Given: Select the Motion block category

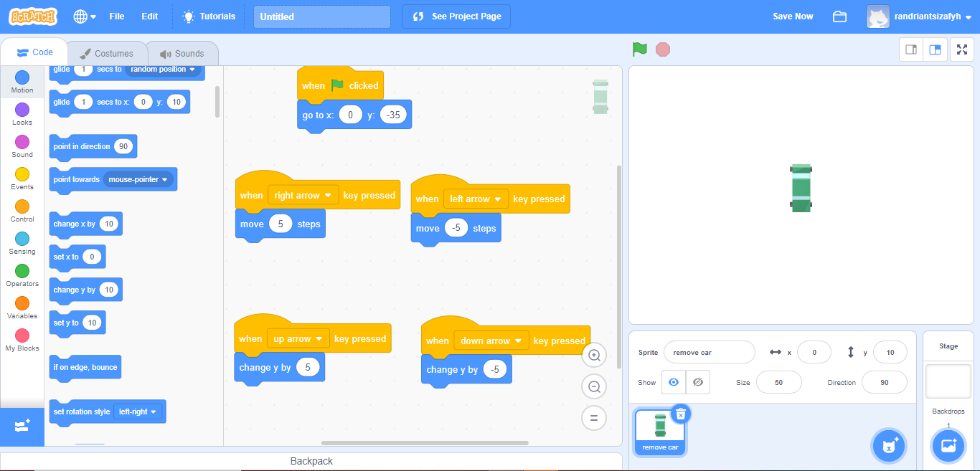Looking at the screenshot, I should (x=22, y=82).
